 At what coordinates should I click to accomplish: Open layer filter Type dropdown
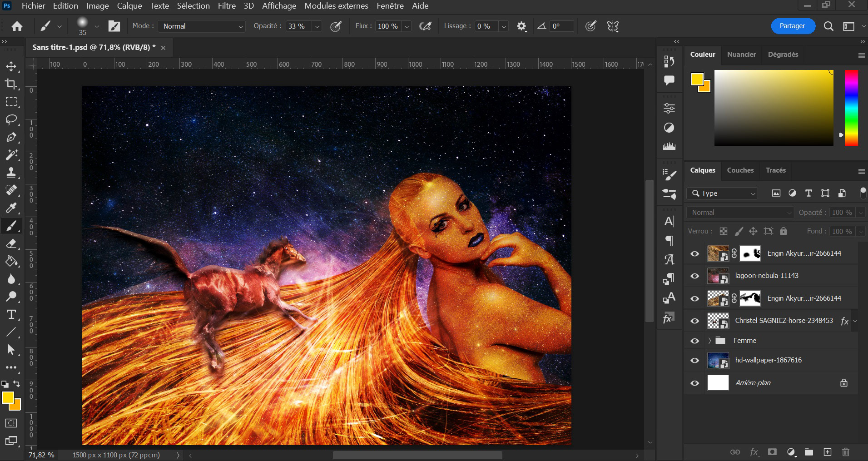[722, 193]
